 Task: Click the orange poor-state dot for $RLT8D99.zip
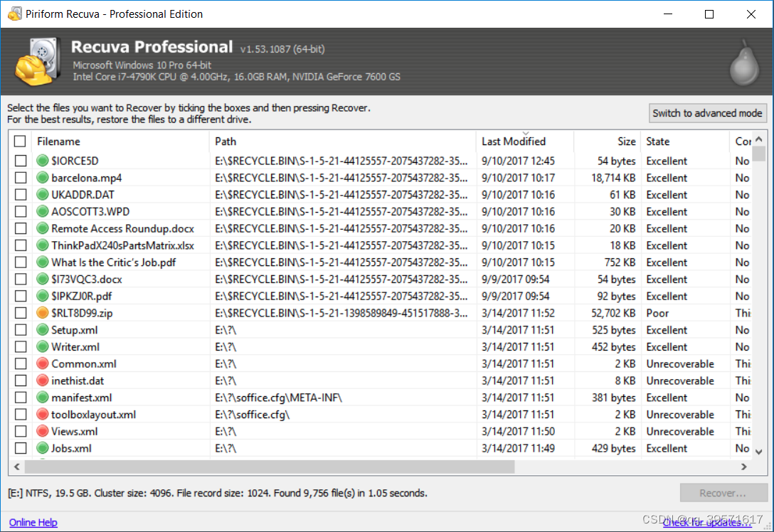tap(43, 313)
